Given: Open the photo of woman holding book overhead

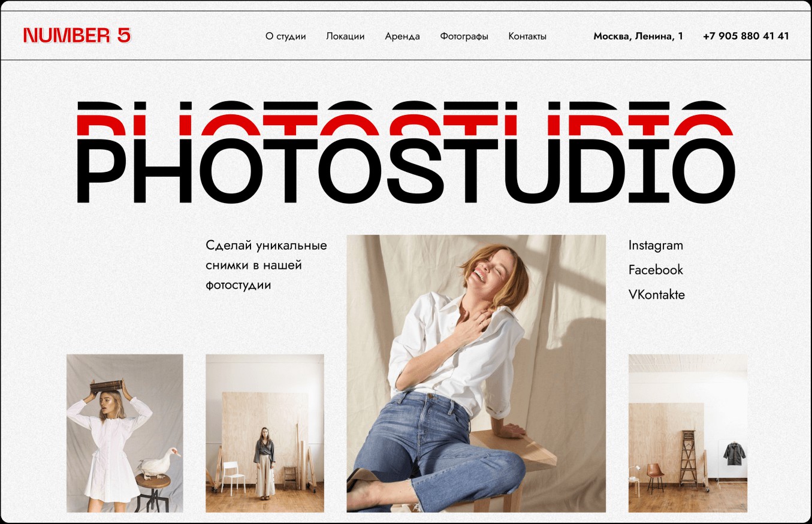Looking at the screenshot, I should tap(125, 434).
